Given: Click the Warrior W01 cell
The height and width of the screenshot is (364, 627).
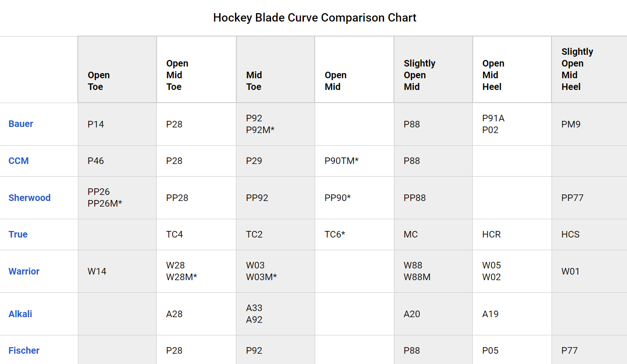Looking at the screenshot, I should [570, 271].
